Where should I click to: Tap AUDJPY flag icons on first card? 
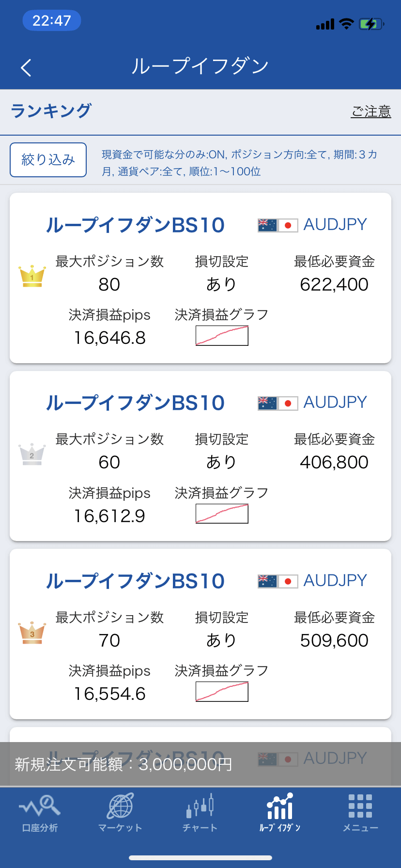(x=278, y=225)
